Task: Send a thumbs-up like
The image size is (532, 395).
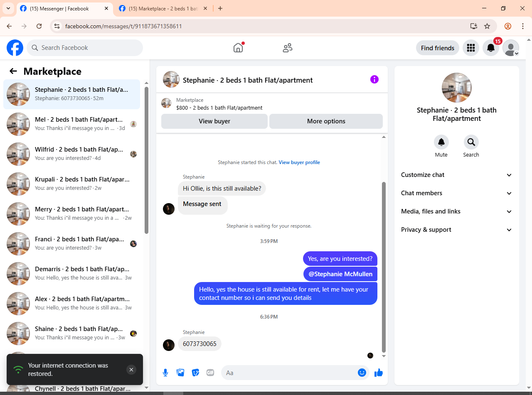Action: [378, 373]
